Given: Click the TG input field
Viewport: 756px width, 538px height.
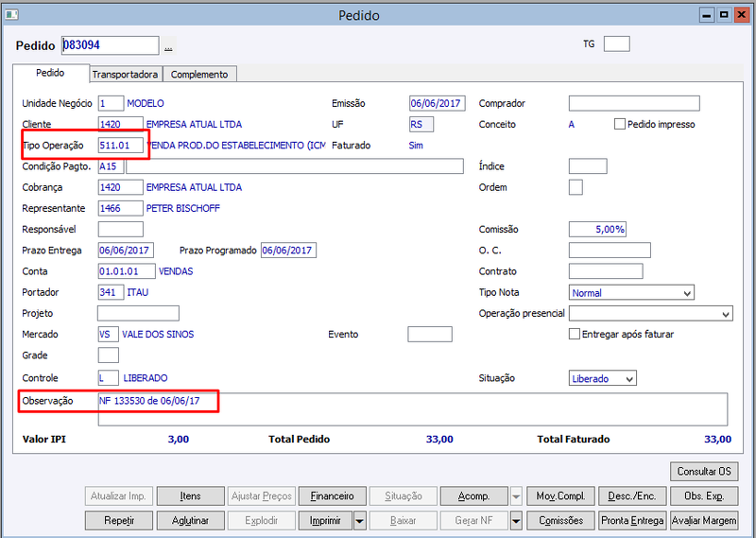Looking at the screenshot, I should [x=617, y=43].
